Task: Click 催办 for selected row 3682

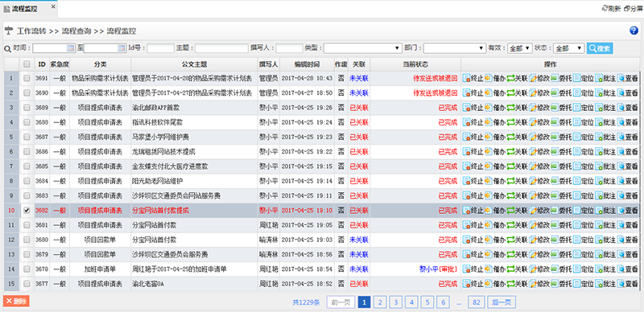Action: (495, 211)
